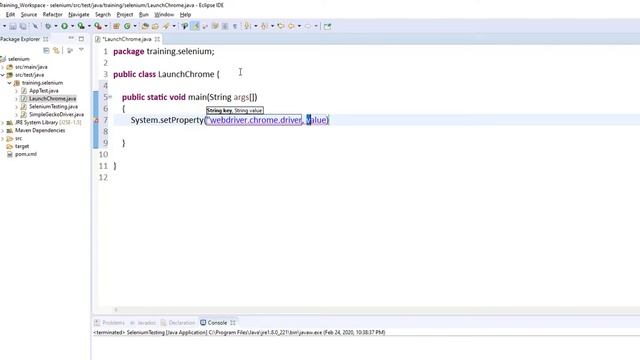Click the Open Perspective icon
The width and height of the screenshot is (640, 360).
327,26
